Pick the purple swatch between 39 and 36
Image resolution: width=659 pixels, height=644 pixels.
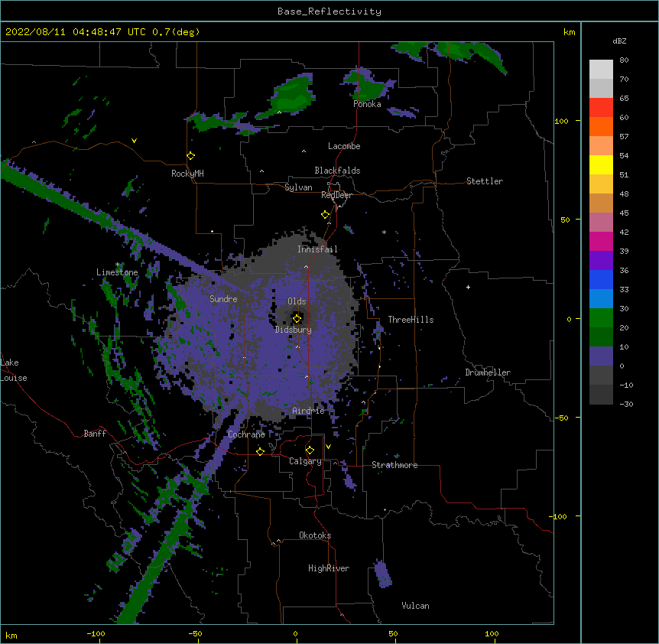click(x=601, y=260)
